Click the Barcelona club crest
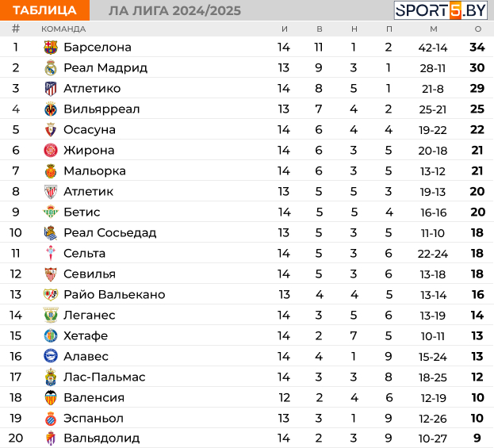This screenshot has height=448, width=494. 51,48
